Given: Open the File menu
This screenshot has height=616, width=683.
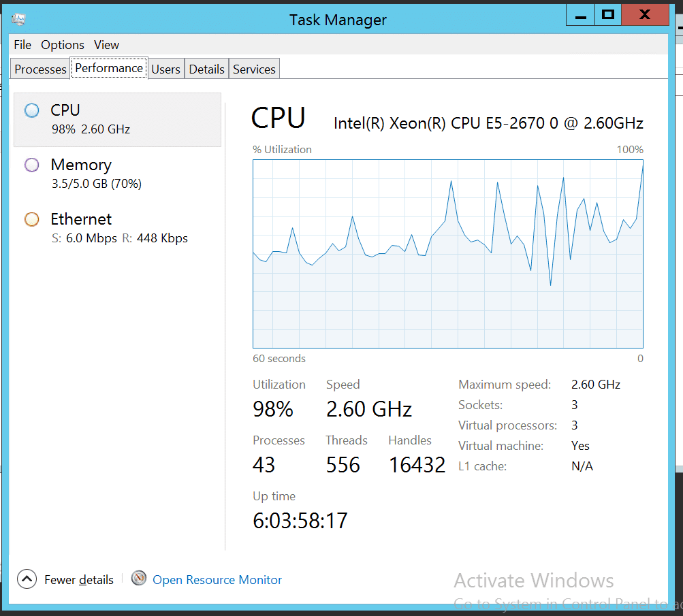Looking at the screenshot, I should (22, 45).
